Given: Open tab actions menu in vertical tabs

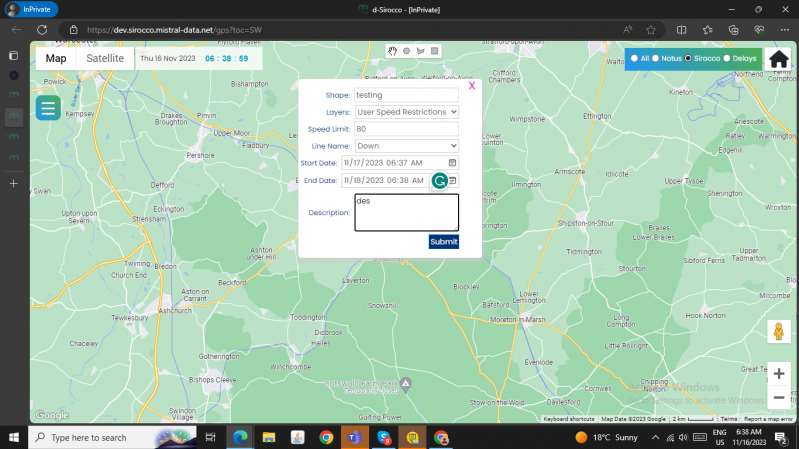Looking at the screenshot, I should click(14, 56).
